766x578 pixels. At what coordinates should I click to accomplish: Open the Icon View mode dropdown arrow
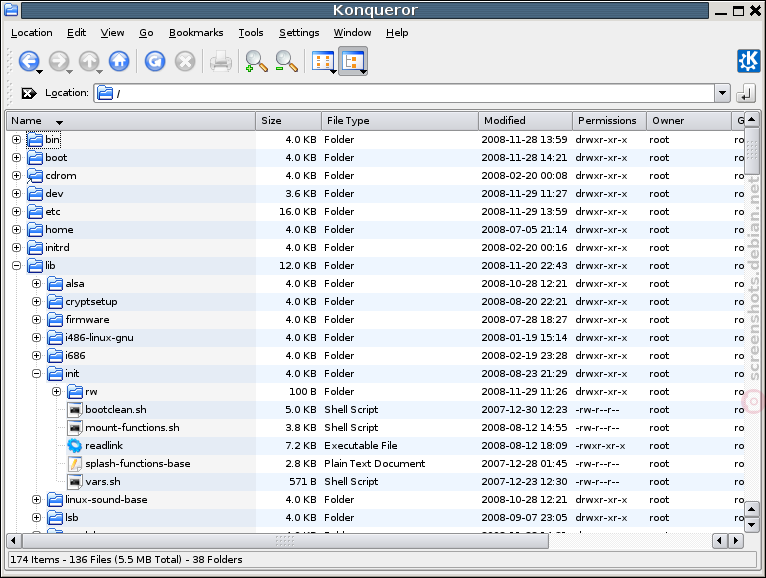point(333,72)
